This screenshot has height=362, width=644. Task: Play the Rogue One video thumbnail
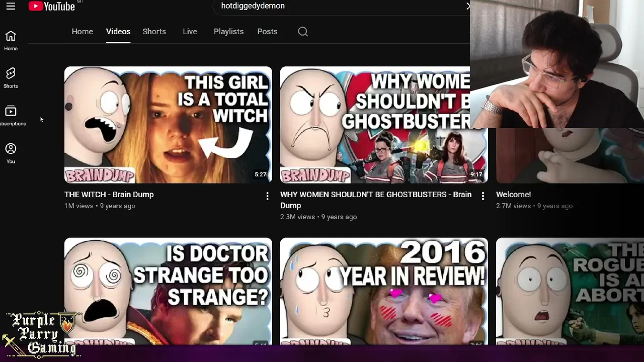click(x=570, y=291)
